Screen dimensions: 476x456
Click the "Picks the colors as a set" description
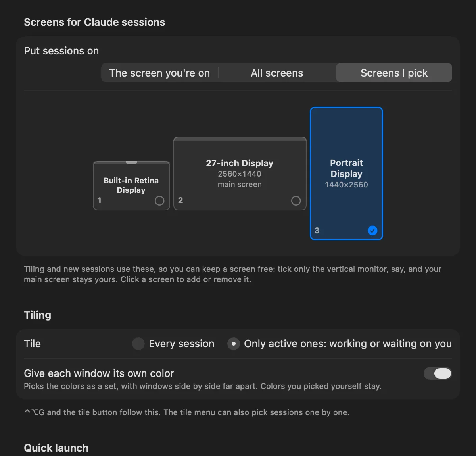pos(202,386)
